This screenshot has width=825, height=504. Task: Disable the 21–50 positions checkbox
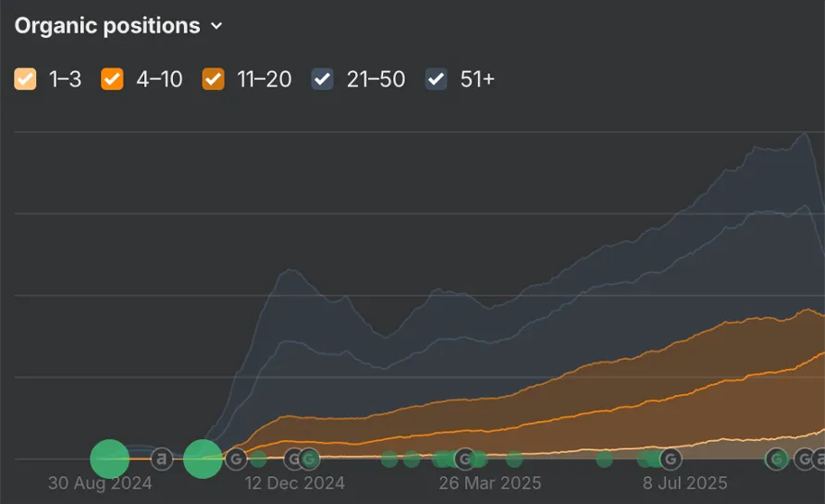(x=322, y=80)
